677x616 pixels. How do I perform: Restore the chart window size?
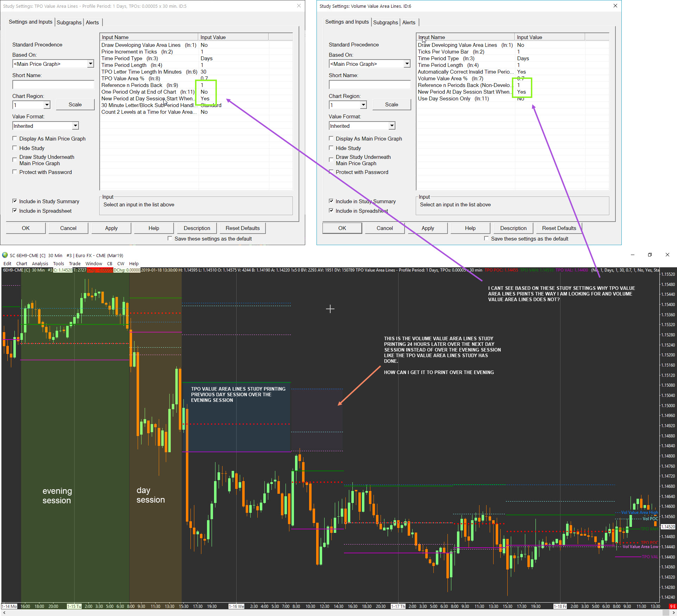pos(650,255)
